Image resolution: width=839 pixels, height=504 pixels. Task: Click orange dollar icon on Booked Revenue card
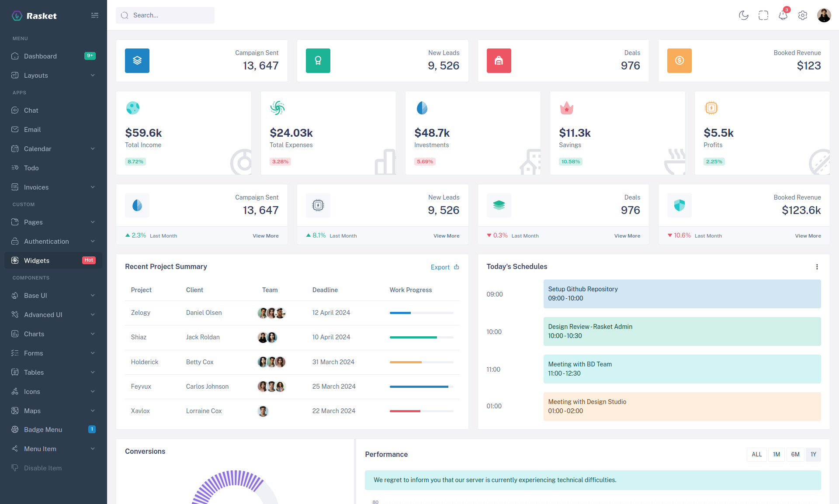point(680,61)
